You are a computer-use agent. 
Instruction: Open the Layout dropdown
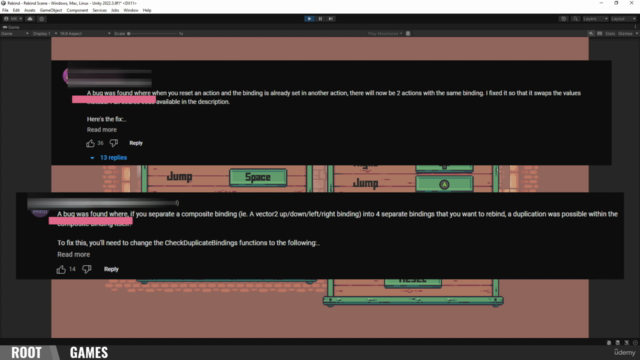pos(623,19)
